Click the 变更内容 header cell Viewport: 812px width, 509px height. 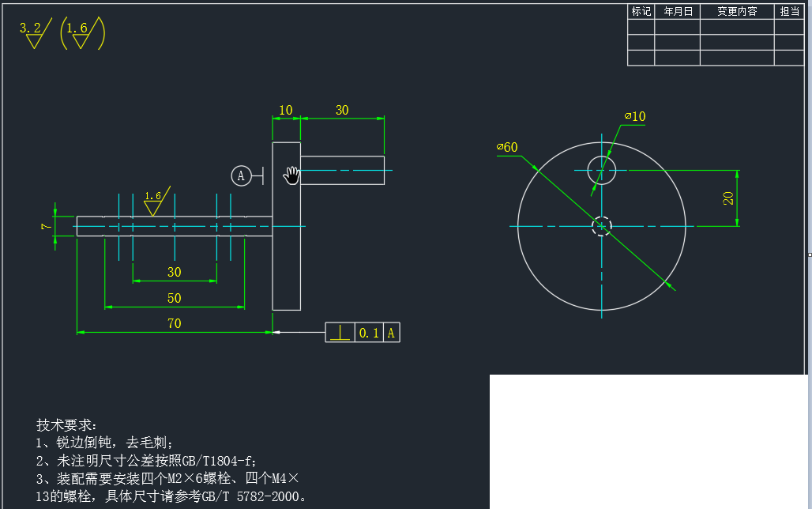736,11
